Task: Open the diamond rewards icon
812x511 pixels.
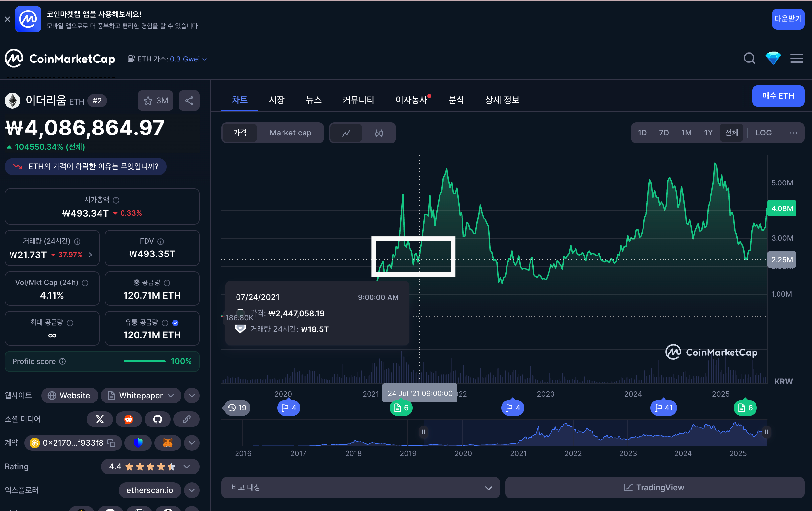Action: [x=773, y=59]
